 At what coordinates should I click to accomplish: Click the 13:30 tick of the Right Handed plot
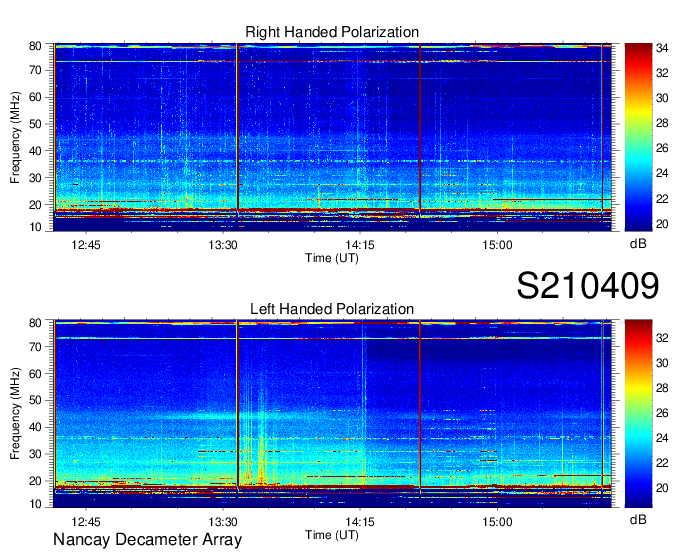click(x=223, y=245)
